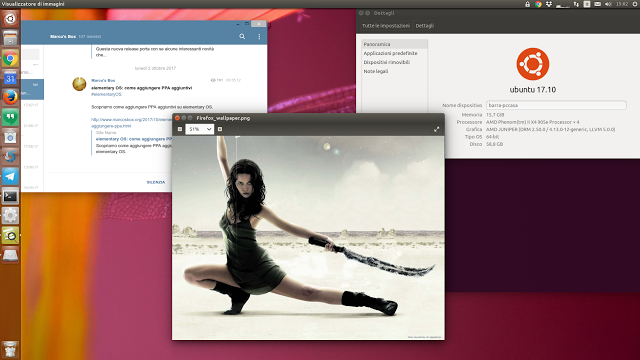Open the Trash in the launcher
Viewport: 640px width, 360px height.
pos(10,349)
